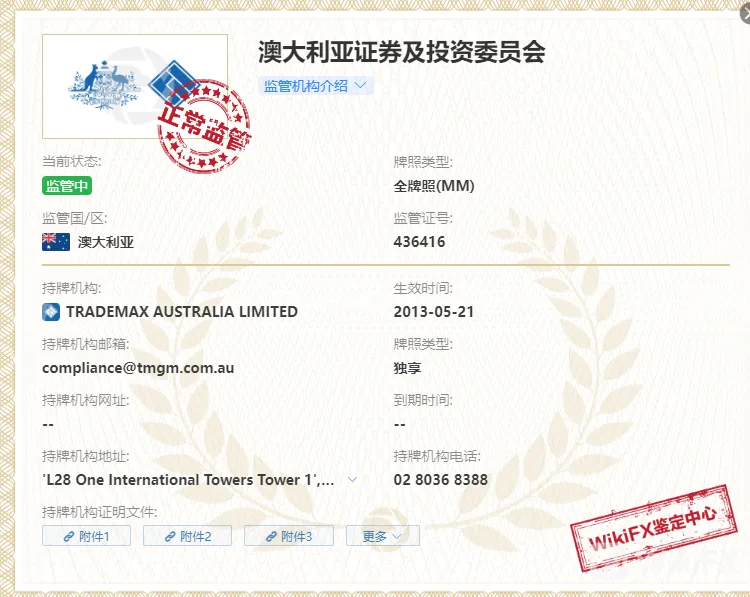Click address L28 One International Towers
Screen dimensions: 750x597
[x=188, y=480]
